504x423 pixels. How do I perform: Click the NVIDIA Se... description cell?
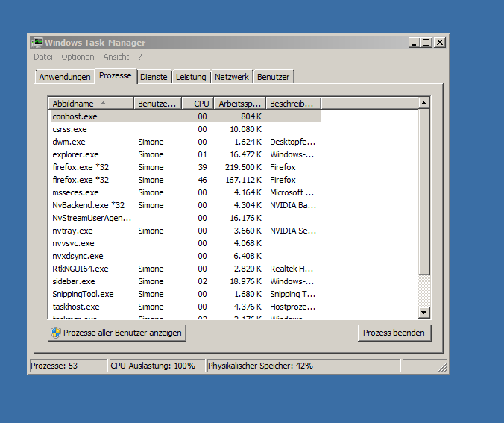coord(293,231)
